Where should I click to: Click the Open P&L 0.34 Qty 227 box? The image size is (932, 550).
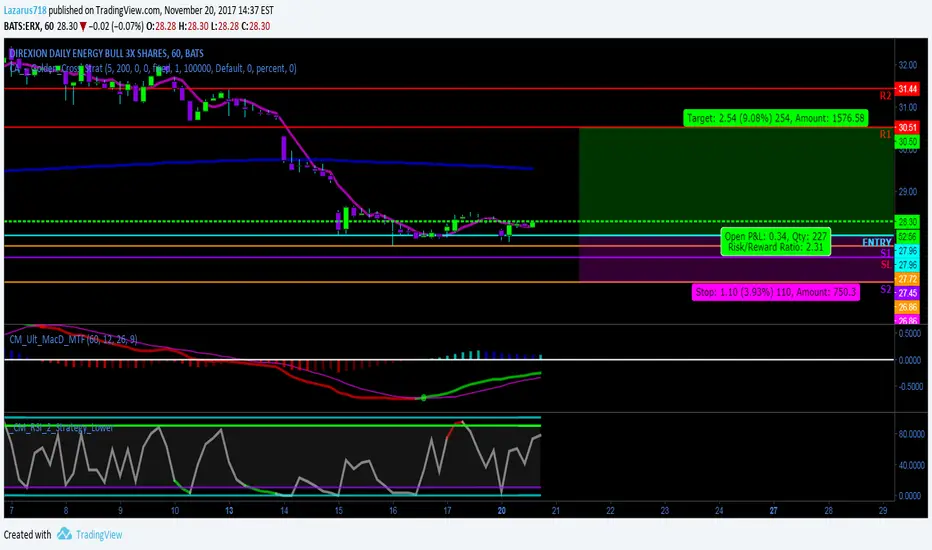(x=776, y=241)
